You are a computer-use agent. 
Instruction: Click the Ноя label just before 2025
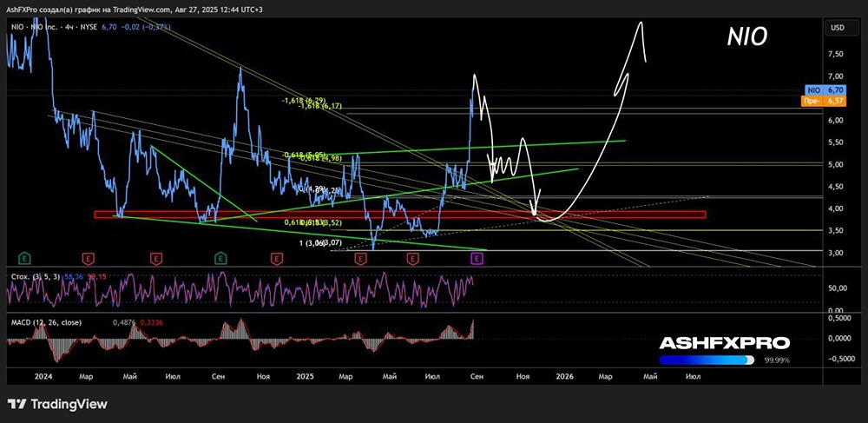coord(263,376)
